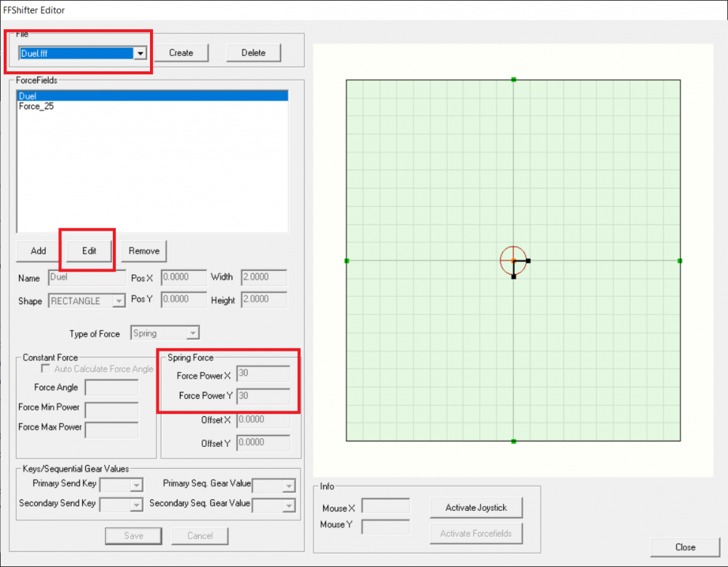Expand the Shape RECTANGLE dropdown

119,301
